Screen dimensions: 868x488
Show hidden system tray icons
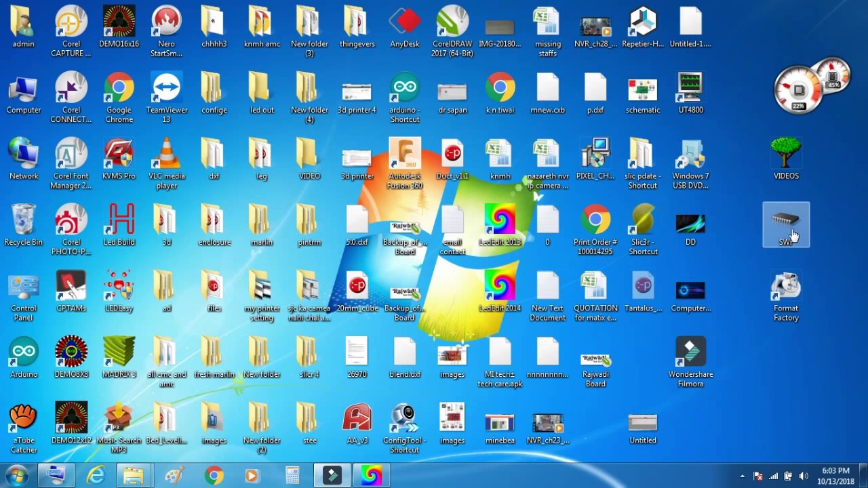(x=743, y=476)
